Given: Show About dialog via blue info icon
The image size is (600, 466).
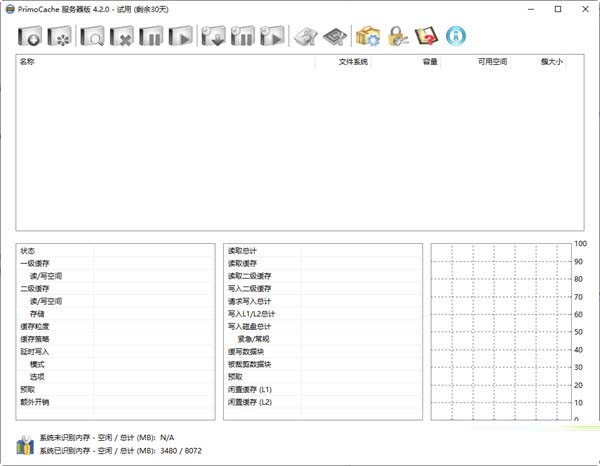Looking at the screenshot, I should coord(456,38).
